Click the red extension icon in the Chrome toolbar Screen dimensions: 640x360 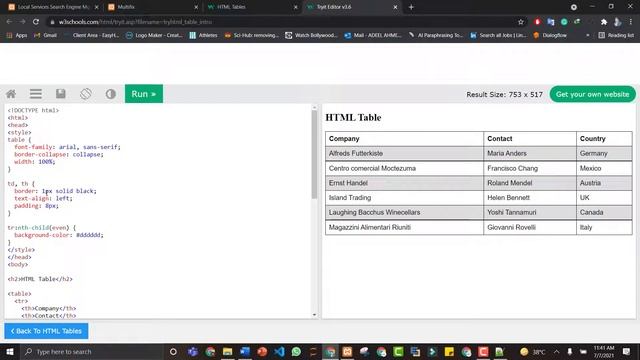click(537, 22)
